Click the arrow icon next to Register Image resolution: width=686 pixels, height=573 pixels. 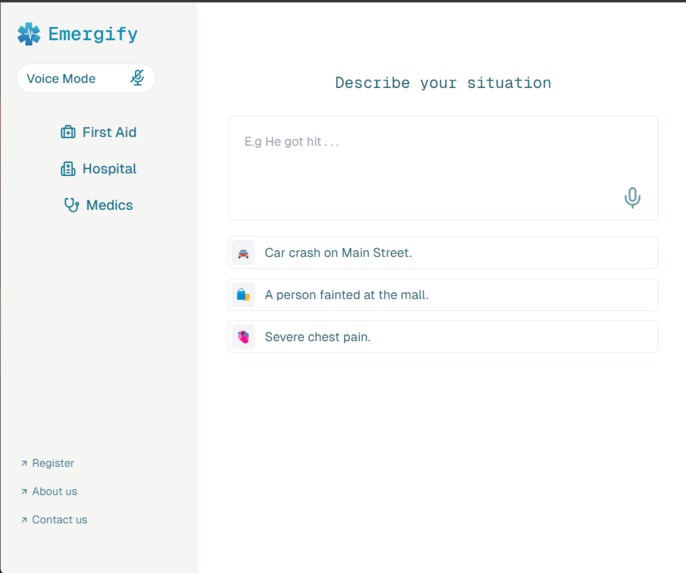[x=24, y=463]
